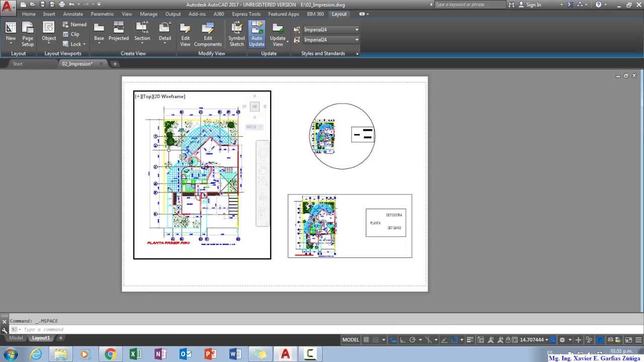Toggle polar tracking in status bar
This screenshot has width=644, height=362.
pos(413,340)
